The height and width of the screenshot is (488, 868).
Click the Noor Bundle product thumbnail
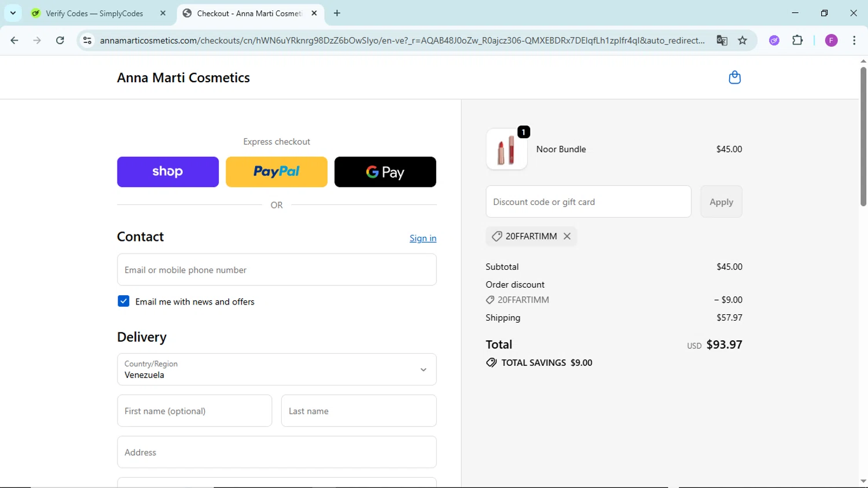(x=506, y=149)
